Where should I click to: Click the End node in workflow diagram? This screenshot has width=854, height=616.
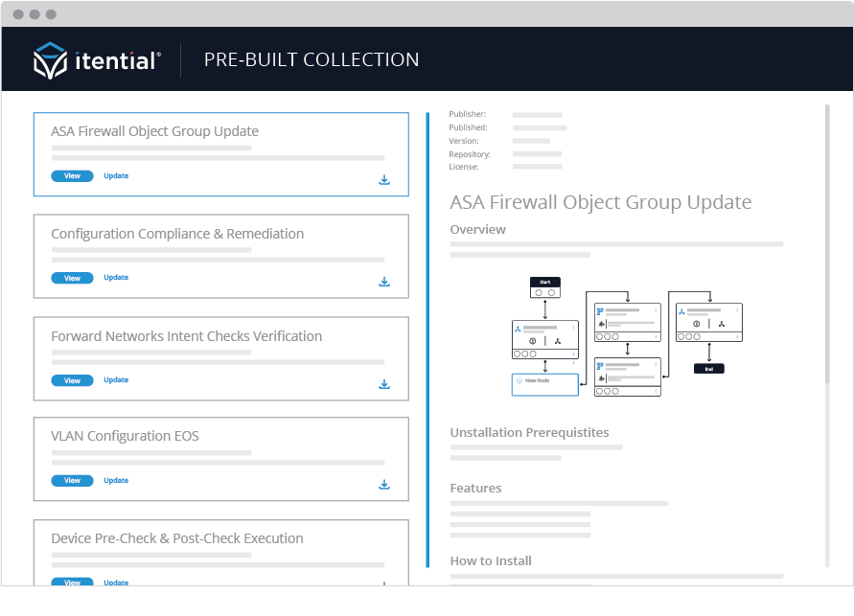coord(709,369)
